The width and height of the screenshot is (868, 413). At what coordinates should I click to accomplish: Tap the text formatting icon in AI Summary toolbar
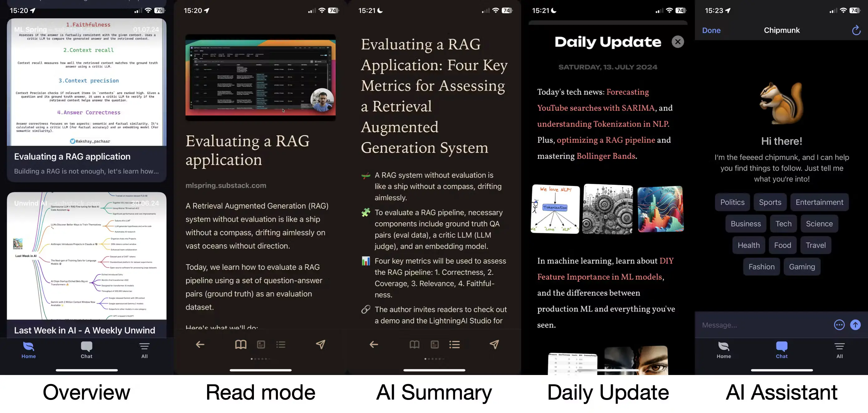(434, 344)
